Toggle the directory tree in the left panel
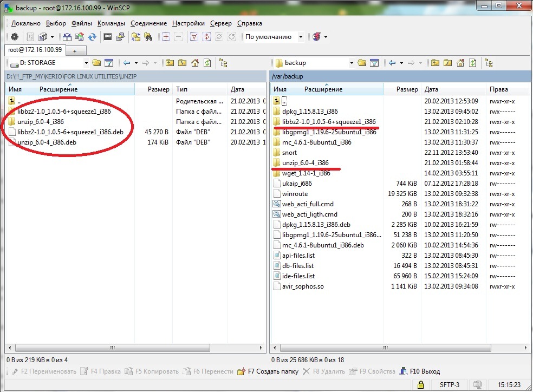The width and height of the screenshot is (533, 392). click(223, 63)
